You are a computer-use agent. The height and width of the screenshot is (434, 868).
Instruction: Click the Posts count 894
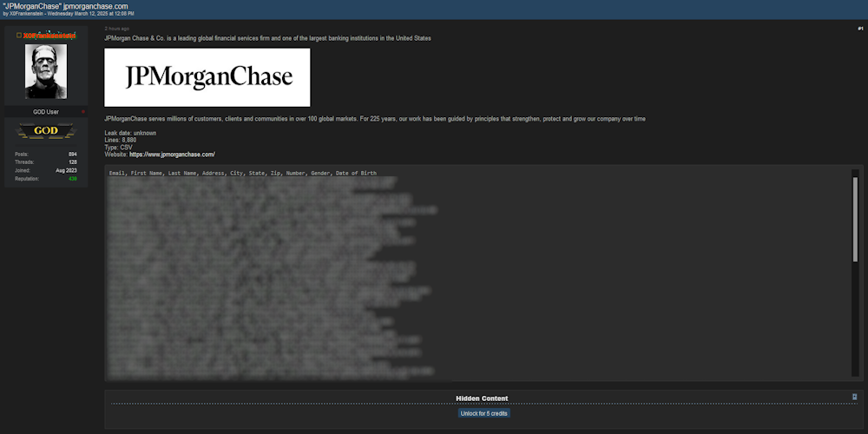coord(73,155)
